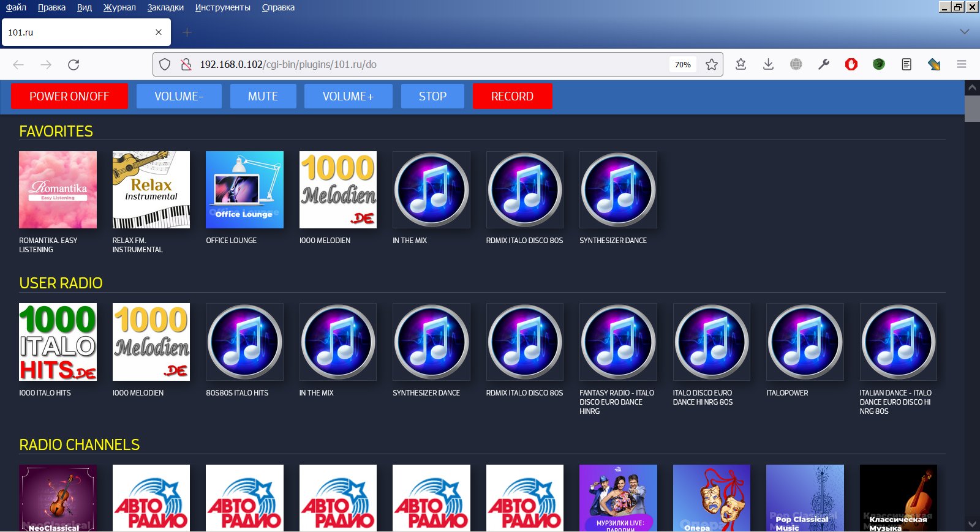Image resolution: width=980 pixels, height=532 pixels.
Task: Expand the list all tabs chevron
Action: coord(964,32)
